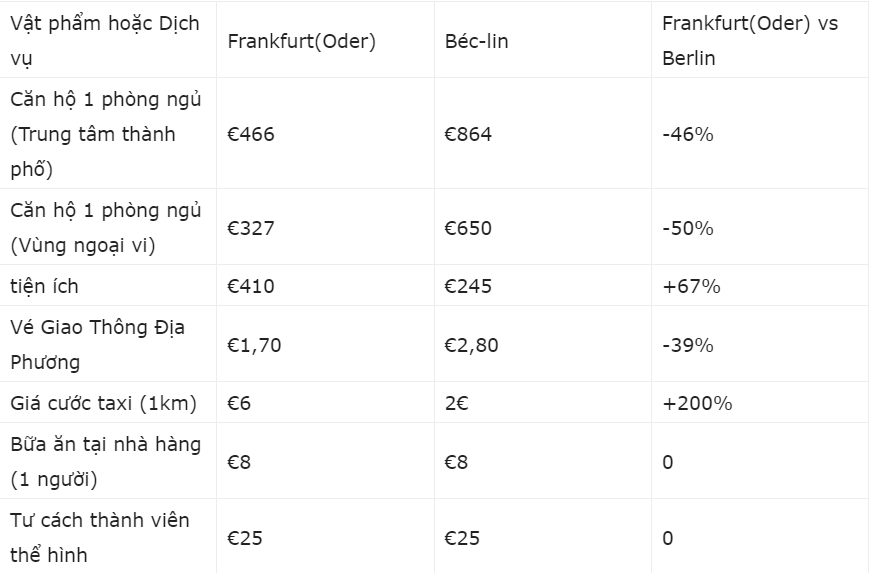
Task: Select the -50% cell
Action: point(687,228)
